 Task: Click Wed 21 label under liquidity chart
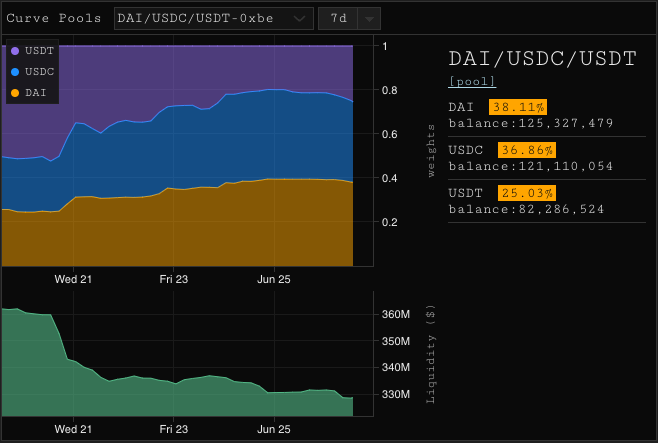pos(73,429)
